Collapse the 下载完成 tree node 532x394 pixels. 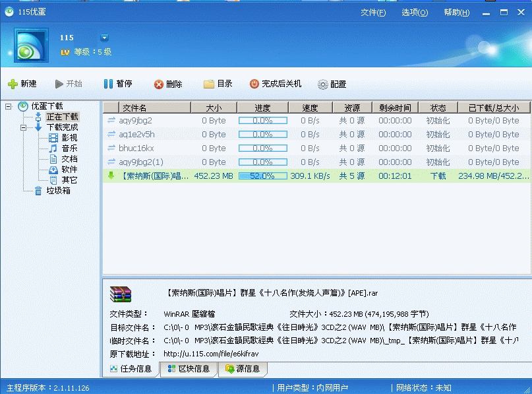click(24, 128)
